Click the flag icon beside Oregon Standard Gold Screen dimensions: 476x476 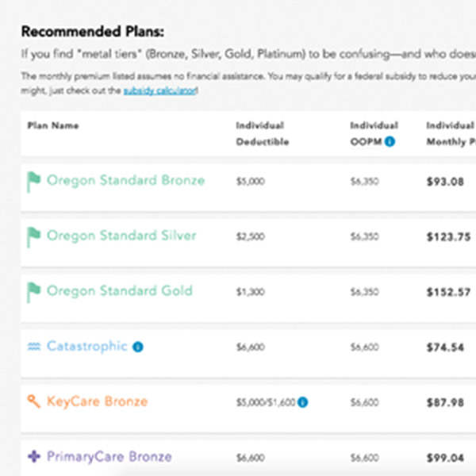click(x=33, y=292)
